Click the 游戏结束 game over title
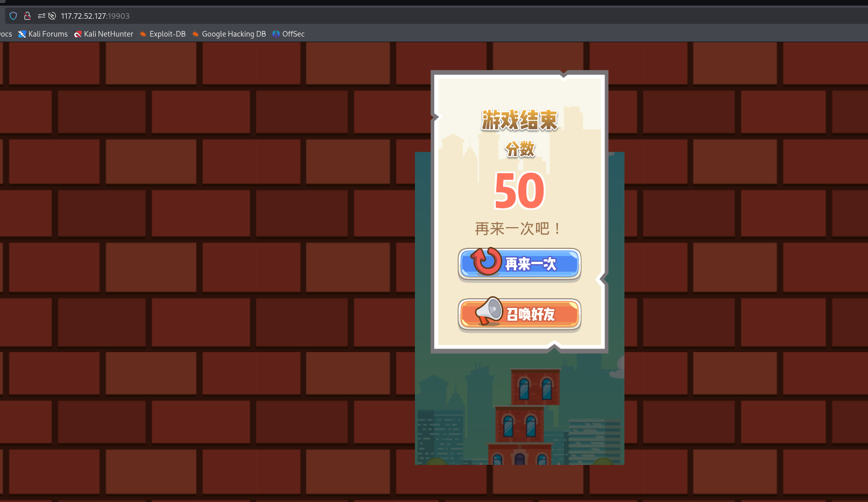The width and height of the screenshot is (868, 502). [x=519, y=120]
